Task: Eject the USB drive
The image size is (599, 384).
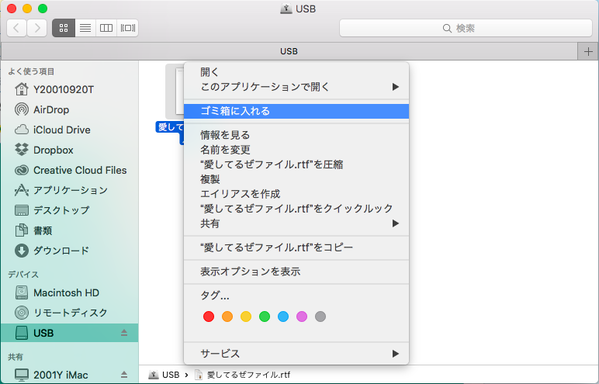Action: 124,333
